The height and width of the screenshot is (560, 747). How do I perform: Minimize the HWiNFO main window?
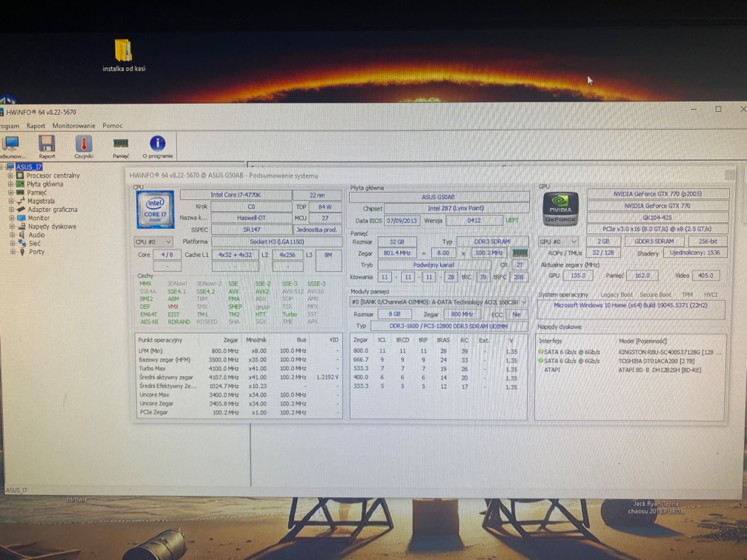pos(694,109)
